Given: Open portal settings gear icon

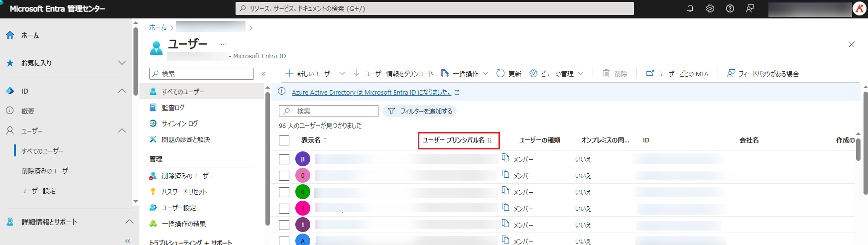Looking at the screenshot, I should point(710,8).
